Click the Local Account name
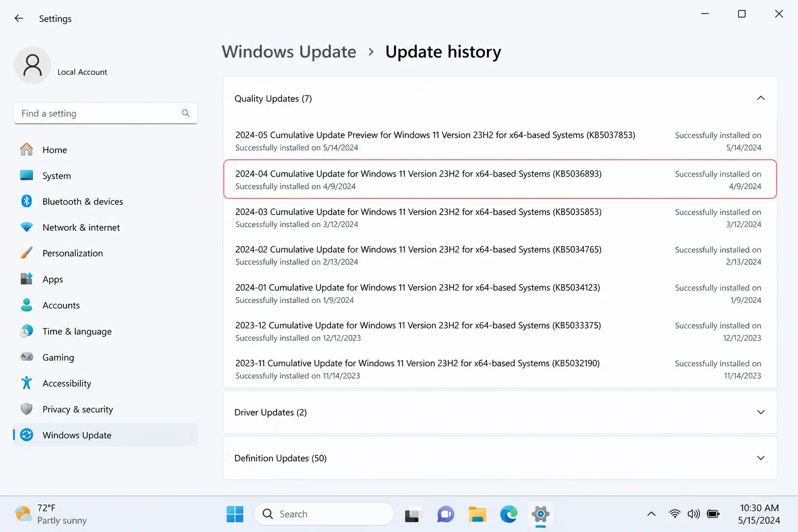Viewport: 798px width, 532px height. click(82, 72)
